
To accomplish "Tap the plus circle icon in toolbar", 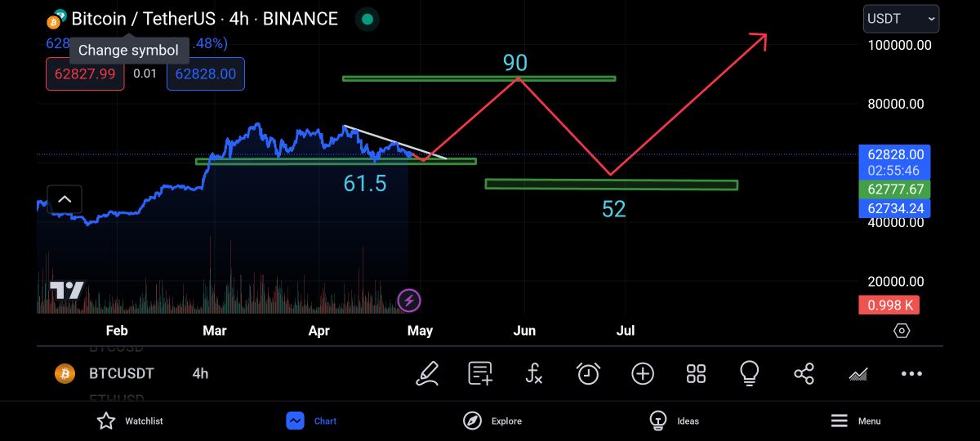I will tap(643, 374).
